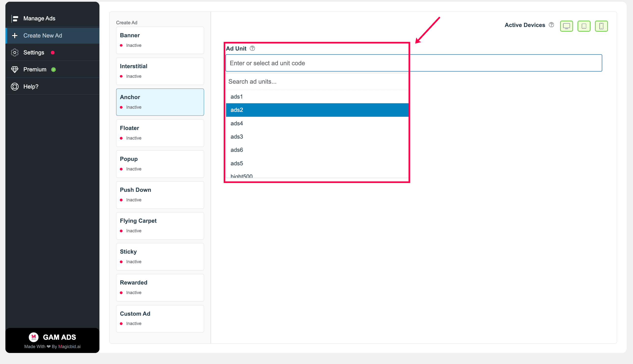Click the Manage Ads sidebar icon
633x364 pixels.
click(15, 18)
